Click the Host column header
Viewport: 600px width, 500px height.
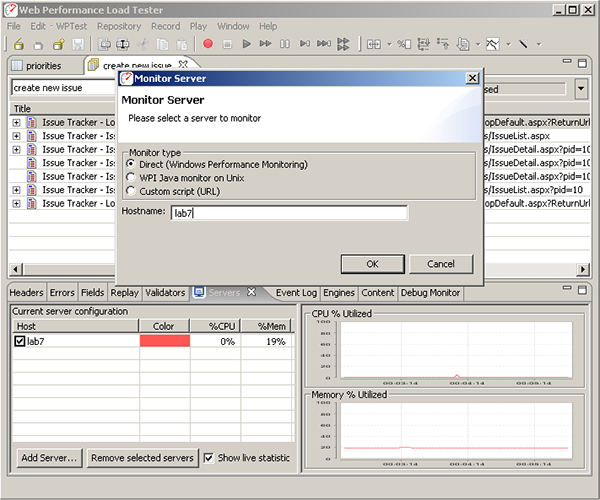point(76,326)
